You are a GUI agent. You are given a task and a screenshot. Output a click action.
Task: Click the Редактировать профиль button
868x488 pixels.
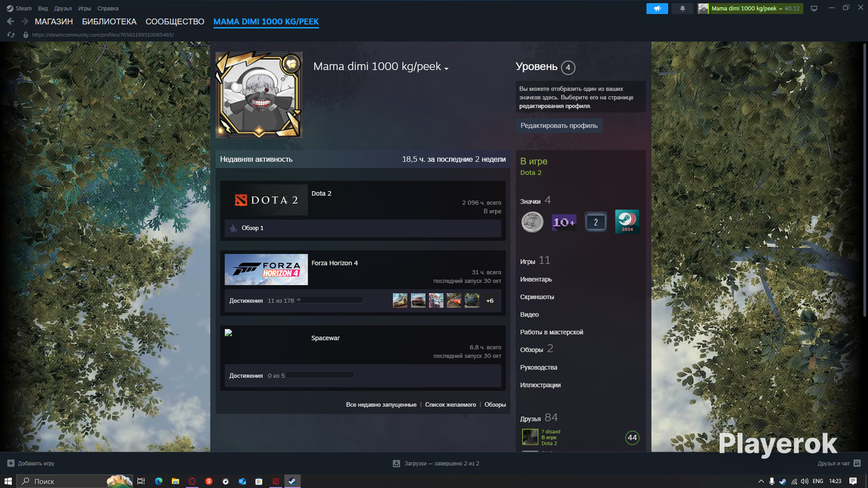[559, 125]
